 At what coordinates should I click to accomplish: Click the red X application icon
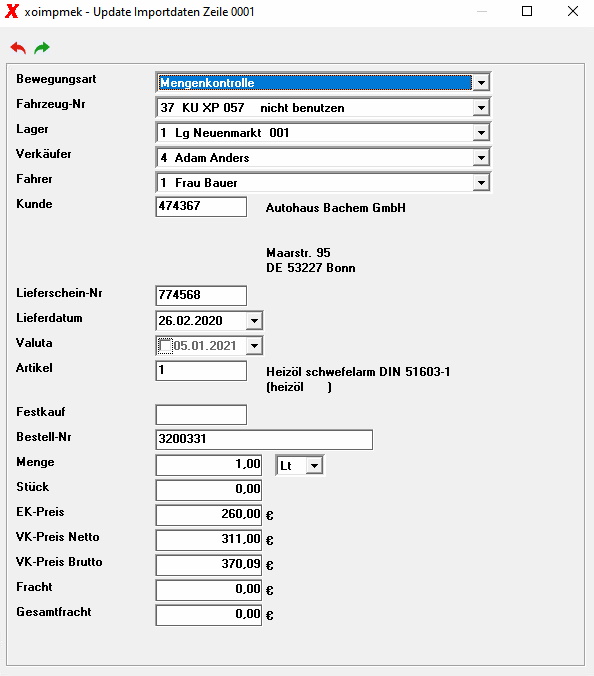(x=12, y=11)
